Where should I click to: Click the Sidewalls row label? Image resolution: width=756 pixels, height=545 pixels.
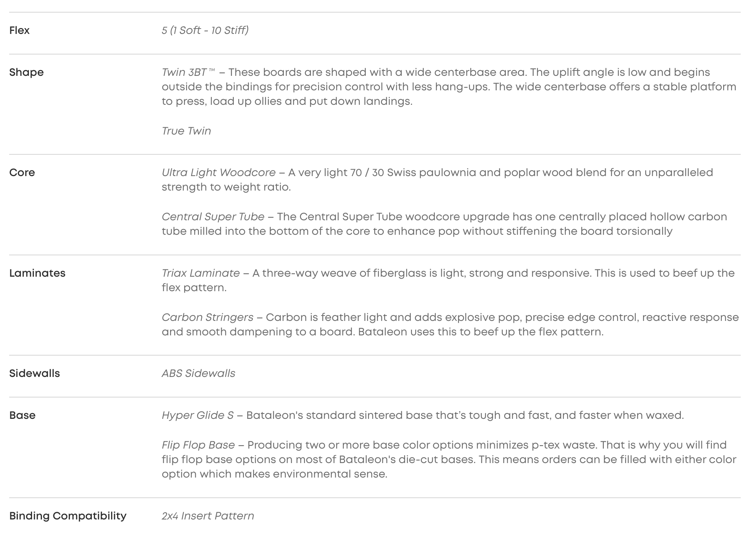35,373
